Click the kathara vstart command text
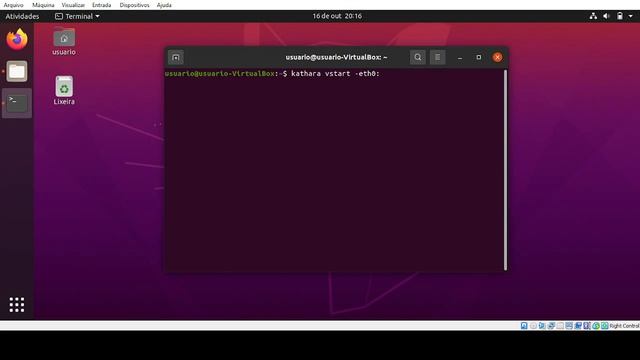The width and height of the screenshot is (640, 360). [335, 74]
